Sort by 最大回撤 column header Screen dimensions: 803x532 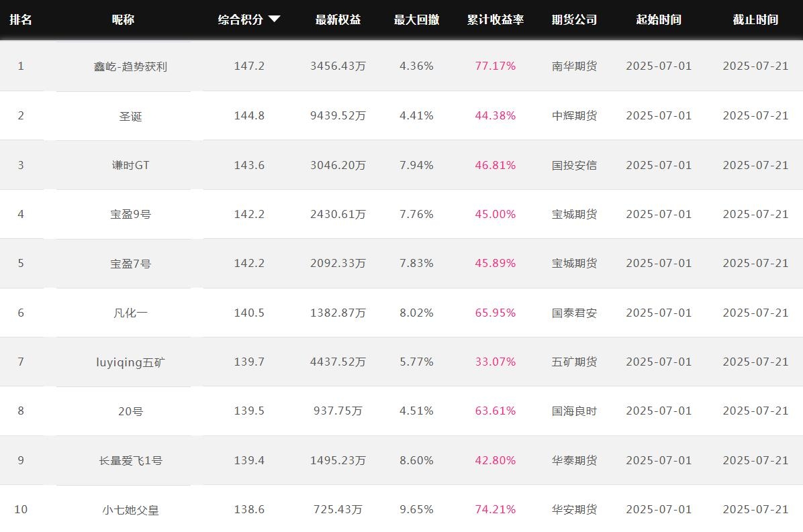pyautogui.click(x=416, y=19)
